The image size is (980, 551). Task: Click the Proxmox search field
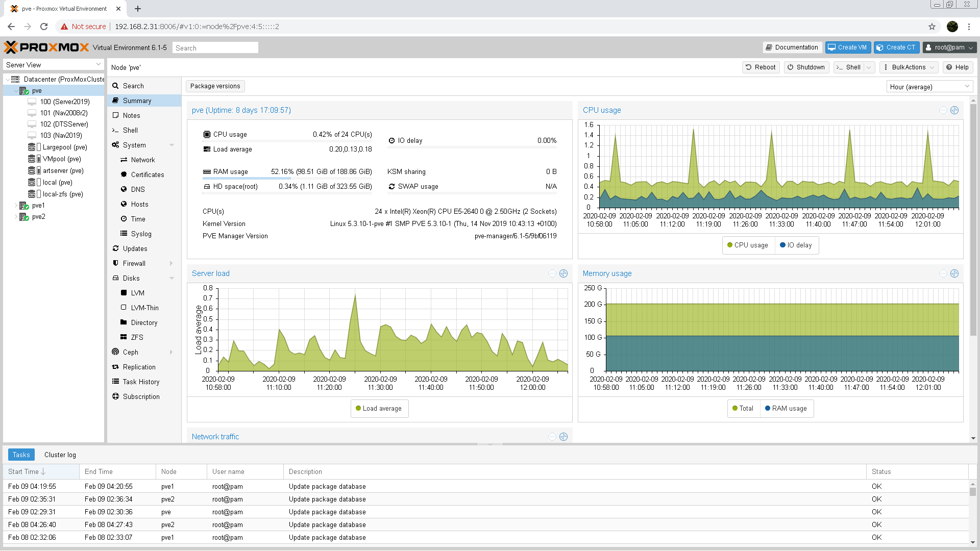click(x=215, y=48)
